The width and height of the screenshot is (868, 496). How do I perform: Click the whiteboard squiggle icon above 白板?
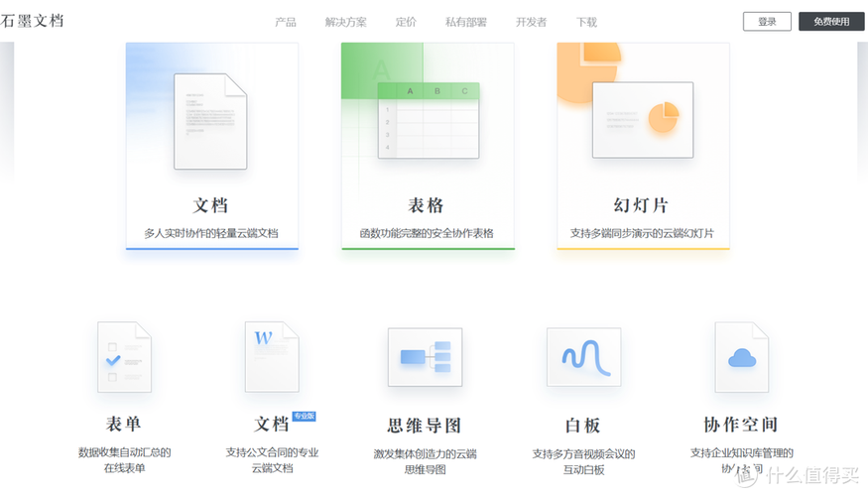click(x=584, y=357)
